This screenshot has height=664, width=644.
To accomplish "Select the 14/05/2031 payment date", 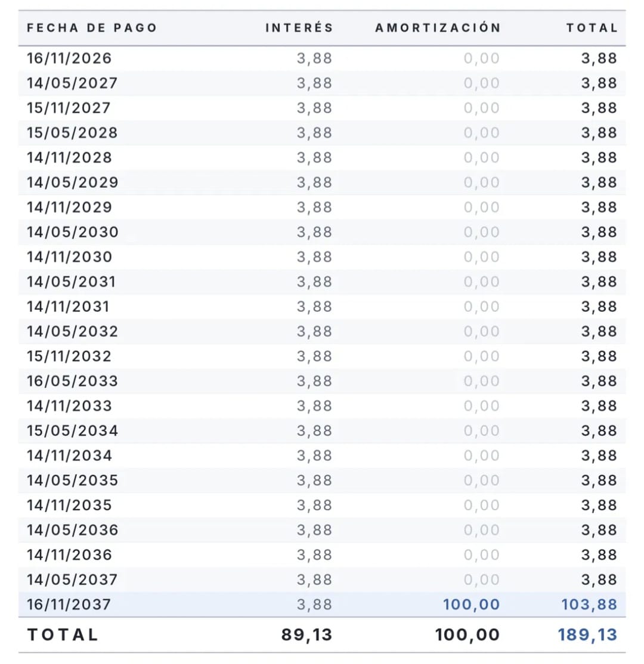I will [71, 282].
